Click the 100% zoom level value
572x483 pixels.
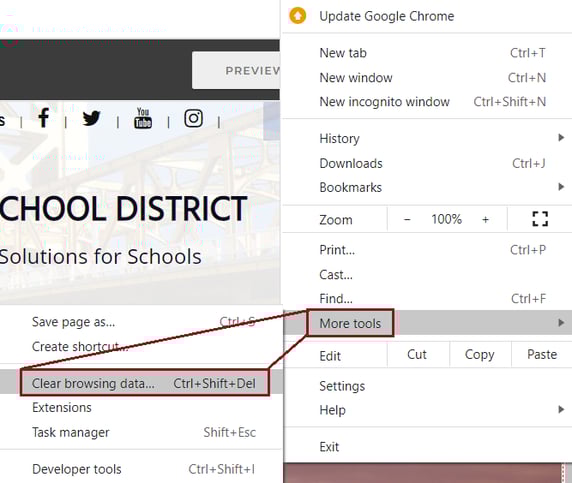pyautogui.click(x=447, y=219)
